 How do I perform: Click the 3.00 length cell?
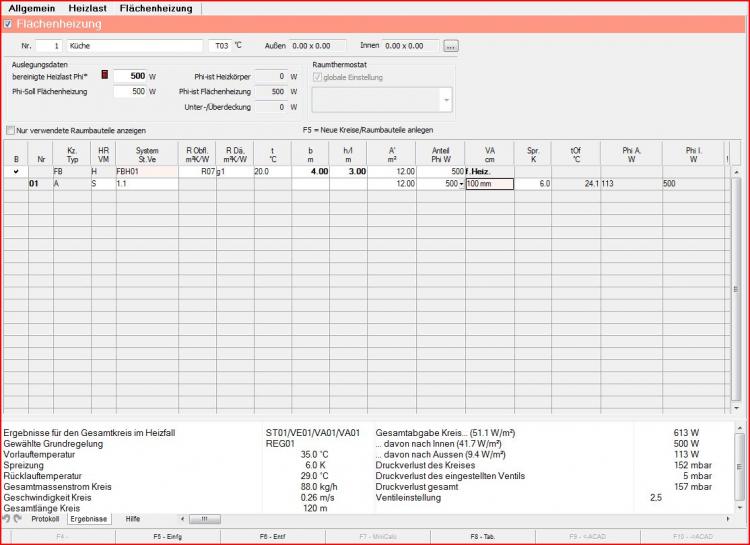pos(348,171)
